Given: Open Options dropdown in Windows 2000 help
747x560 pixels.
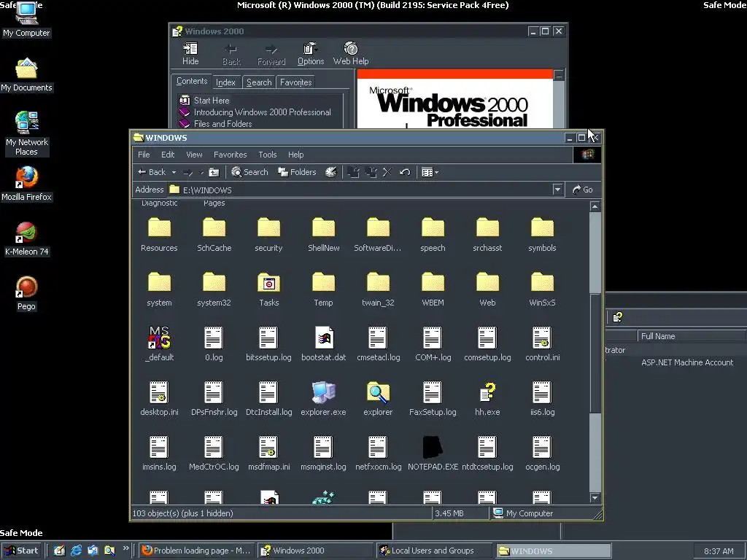Looking at the screenshot, I should [311, 54].
